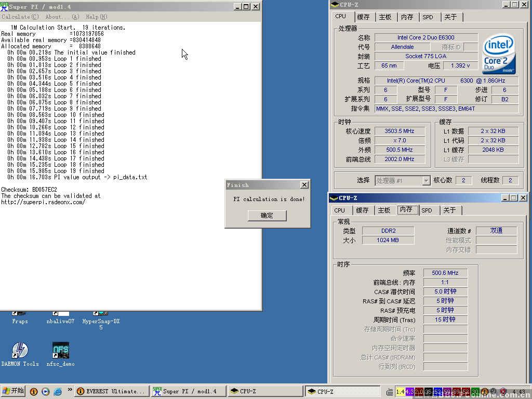Click the taskbar clock showing 4:43

tap(518, 392)
